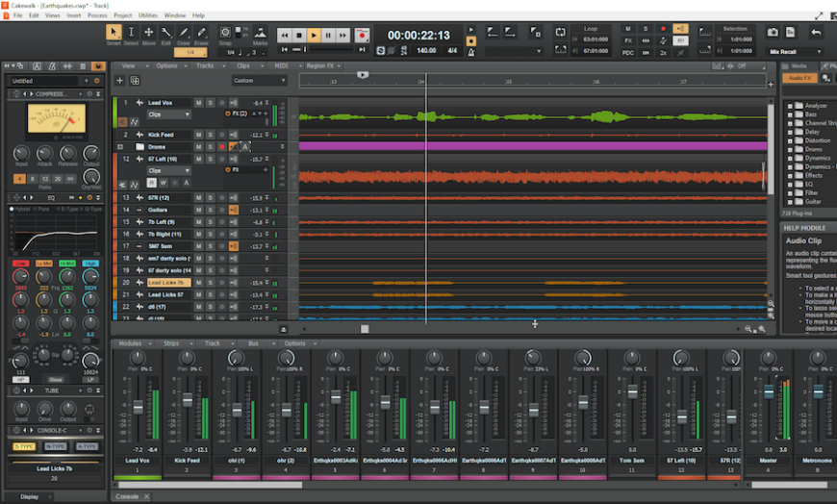
Task: Open the Clips dropdown on 57 Left track
Action: tap(168, 170)
